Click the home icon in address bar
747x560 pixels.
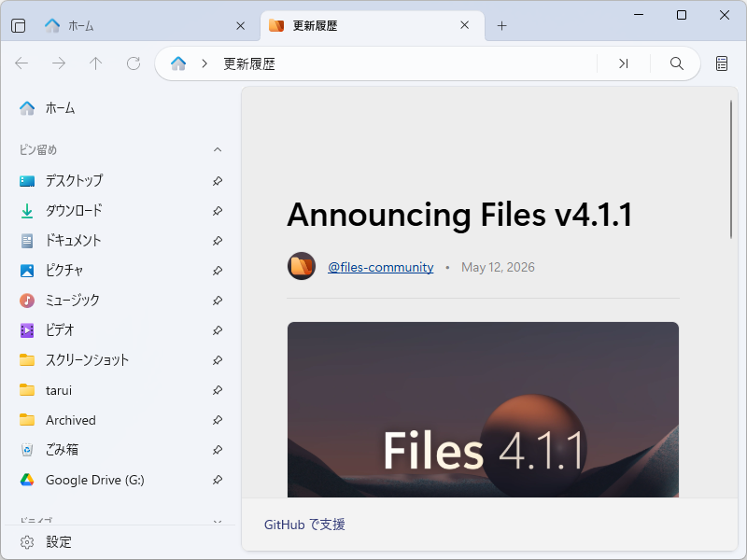coord(178,63)
